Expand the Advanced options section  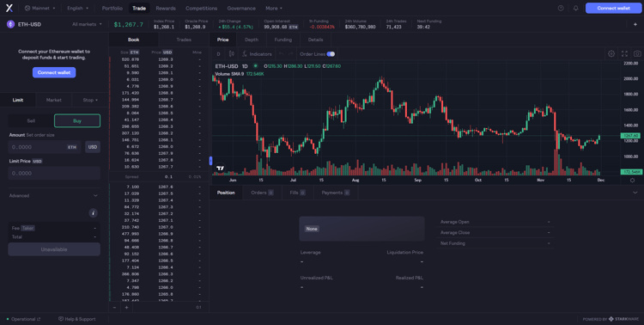[x=54, y=196]
